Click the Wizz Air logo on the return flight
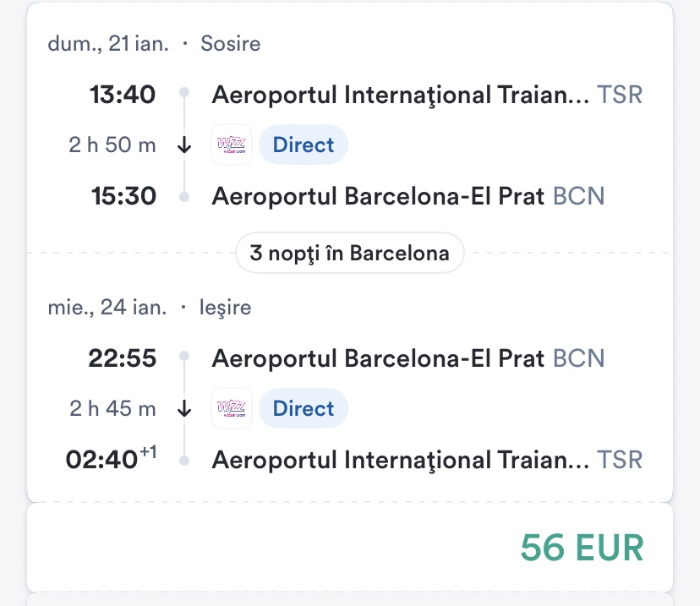The image size is (700, 606). pyautogui.click(x=231, y=408)
